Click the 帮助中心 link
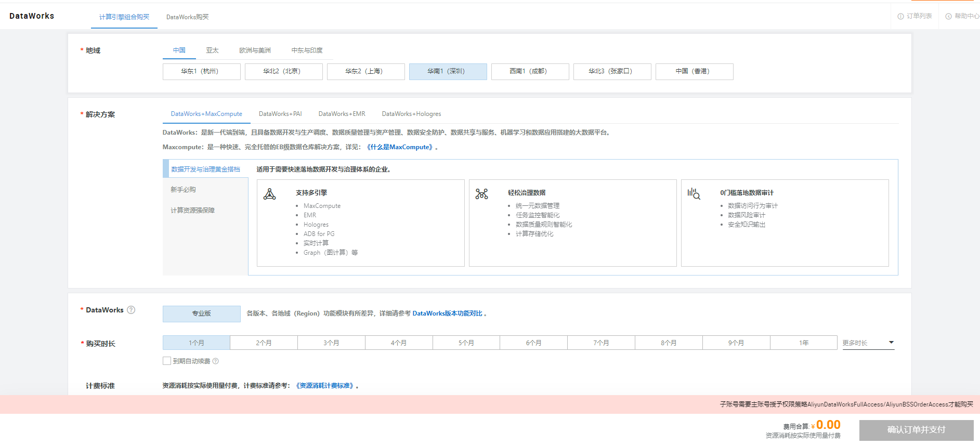Image resolution: width=980 pixels, height=445 pixels. (966, 17)
